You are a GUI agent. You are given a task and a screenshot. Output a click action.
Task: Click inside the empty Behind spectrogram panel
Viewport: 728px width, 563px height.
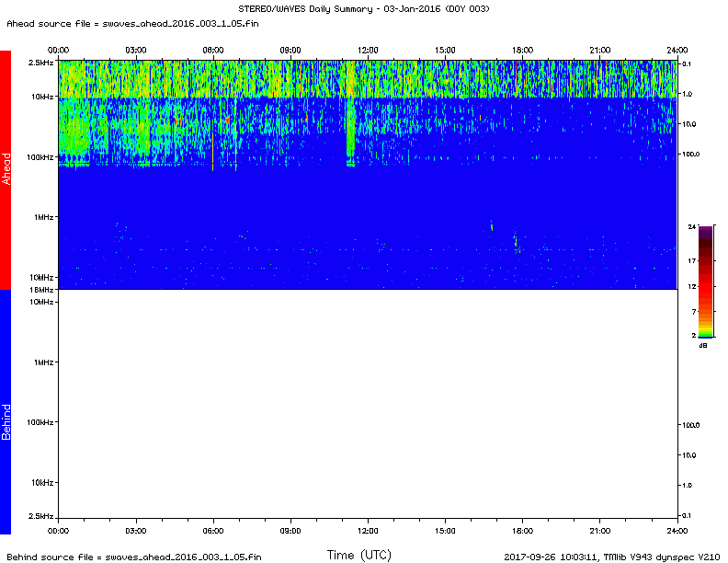pos(368,409)
